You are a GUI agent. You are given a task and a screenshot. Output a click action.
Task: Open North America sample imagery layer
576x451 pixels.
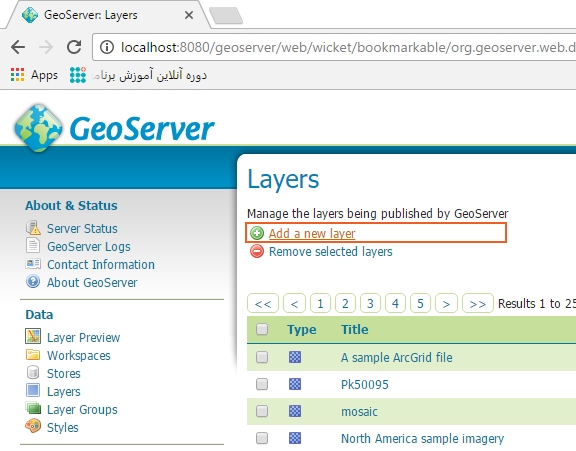(x=422, y=439)
